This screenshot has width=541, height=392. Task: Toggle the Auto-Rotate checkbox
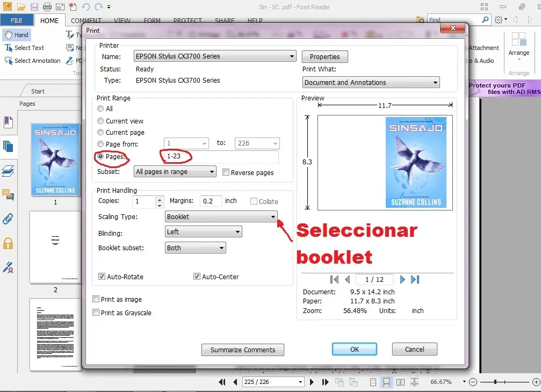tap(102, 277)
